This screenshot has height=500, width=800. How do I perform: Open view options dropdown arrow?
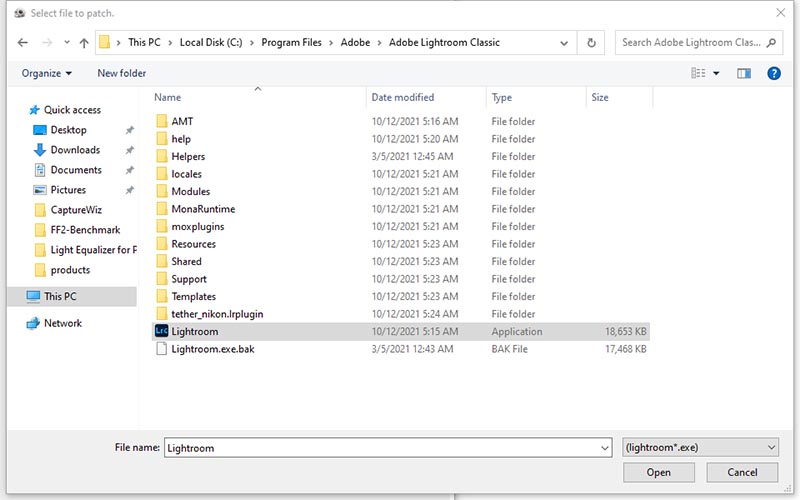pos(716,73)
